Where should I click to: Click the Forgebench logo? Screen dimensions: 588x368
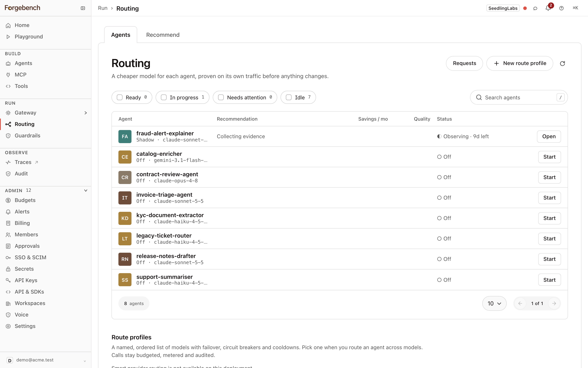coord(22,8)
